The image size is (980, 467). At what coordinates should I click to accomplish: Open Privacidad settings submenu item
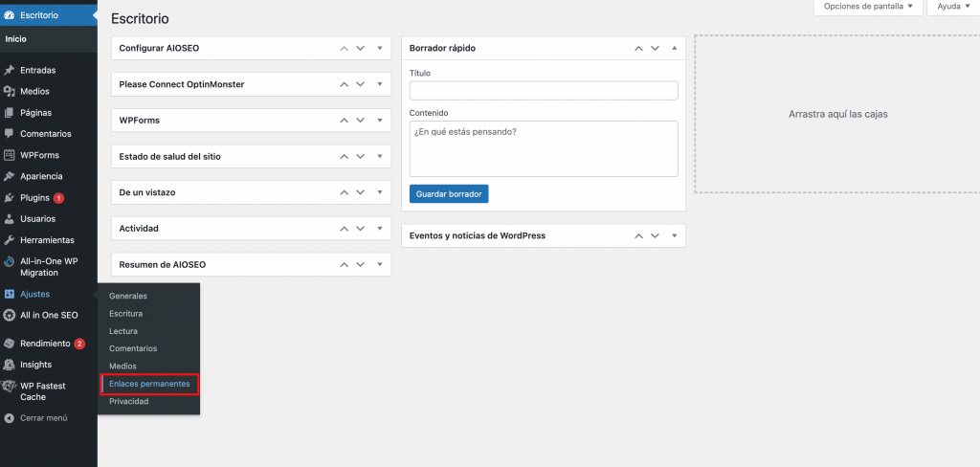129,401
